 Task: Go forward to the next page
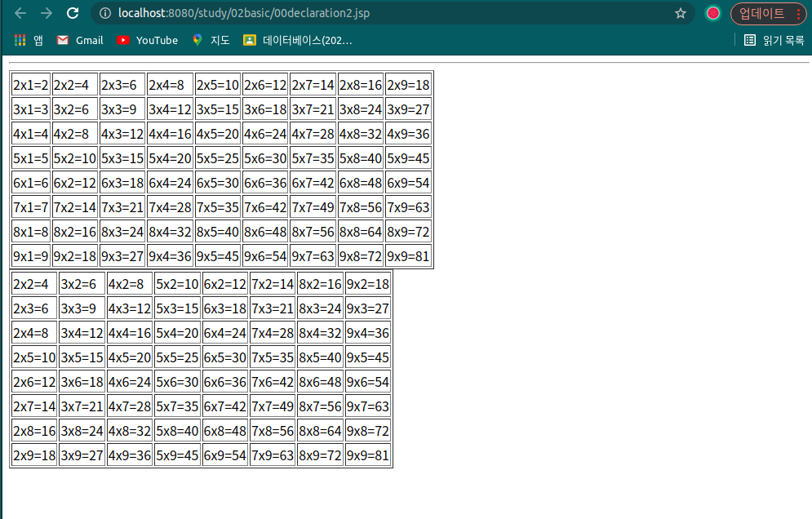pos(46,13)
